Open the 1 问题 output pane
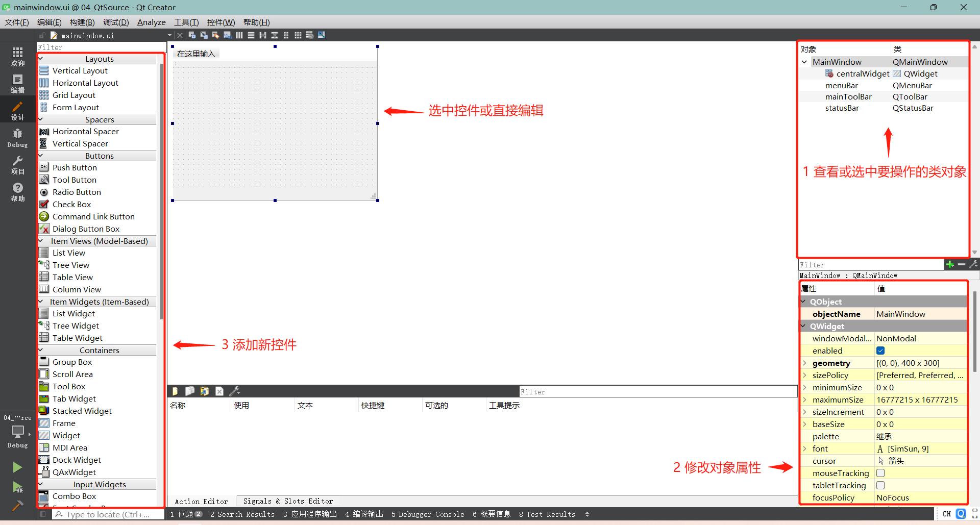Image resolution: width=980 pixels, height=525 pixels. (x=186, y=514)
